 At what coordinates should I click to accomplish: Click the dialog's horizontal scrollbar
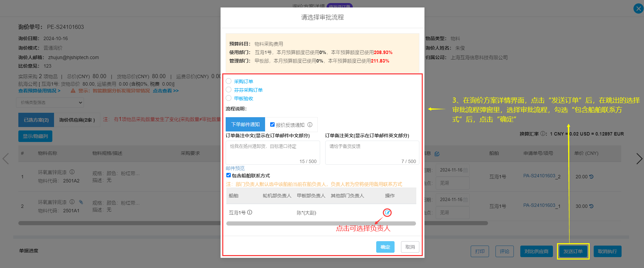321,224
